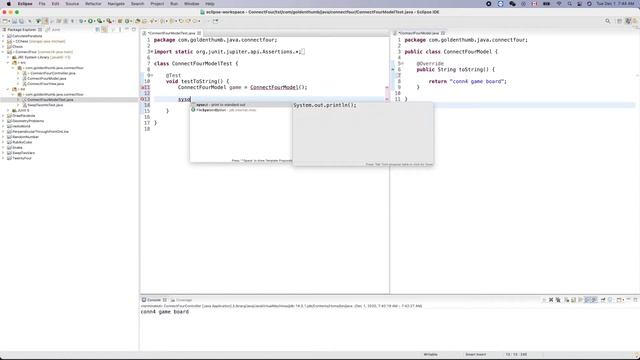The height and width of the screenshot is (360, 640).
Task: Switch to the JUnit view tab
Action: [x=53, y=29]
